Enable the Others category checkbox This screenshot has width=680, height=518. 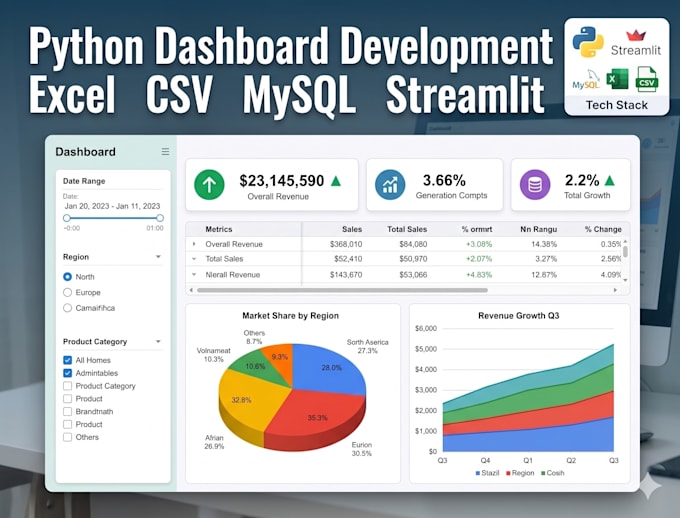click(x=67, y=437)
